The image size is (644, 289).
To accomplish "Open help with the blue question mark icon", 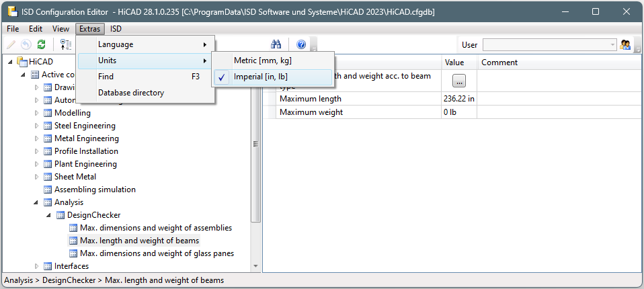I will [x=301, y=45].
